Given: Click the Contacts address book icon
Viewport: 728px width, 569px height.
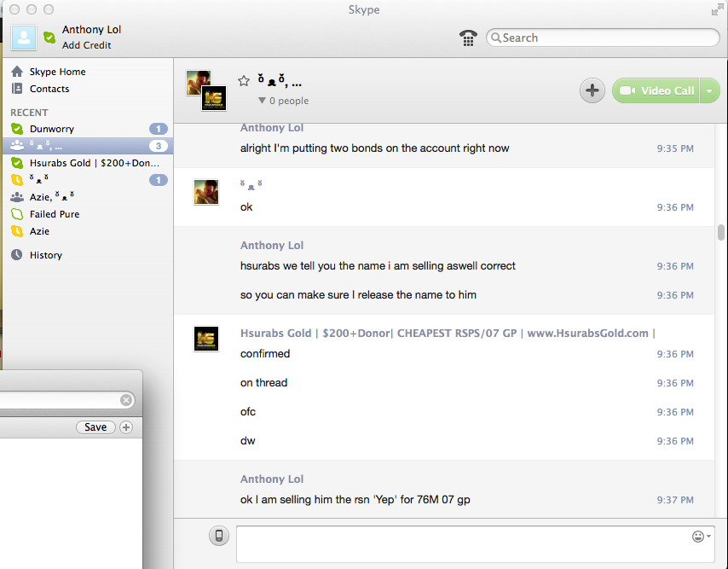Looking at the screenshot, I should click(x=17, y=88).
